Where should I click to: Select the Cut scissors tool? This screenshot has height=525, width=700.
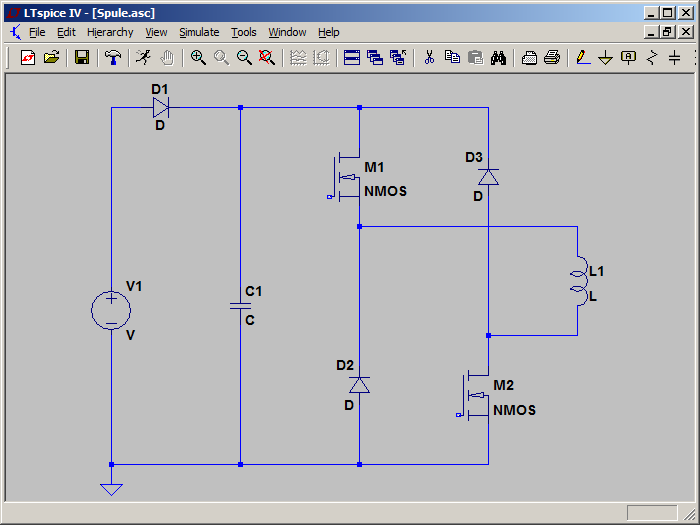click(429, 57)
